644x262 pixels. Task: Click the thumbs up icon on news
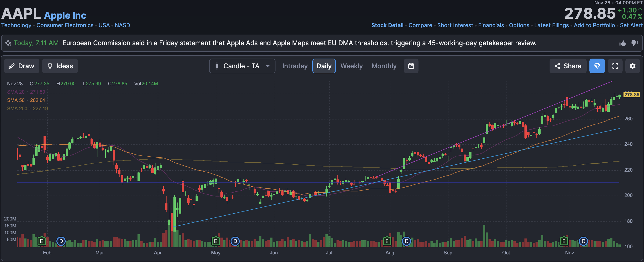coord(623,43)
